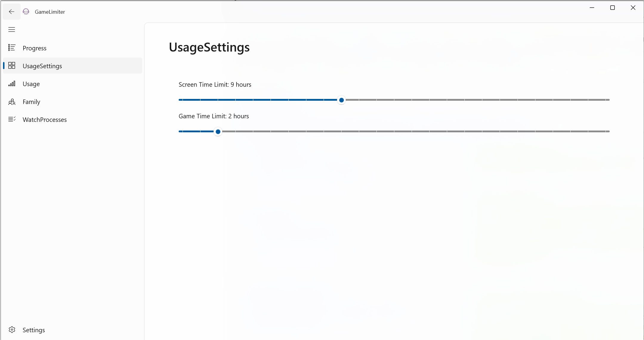644x340 pixels.
Task: Click the WatchProcesses checklist icon
Action: (12, 119)
